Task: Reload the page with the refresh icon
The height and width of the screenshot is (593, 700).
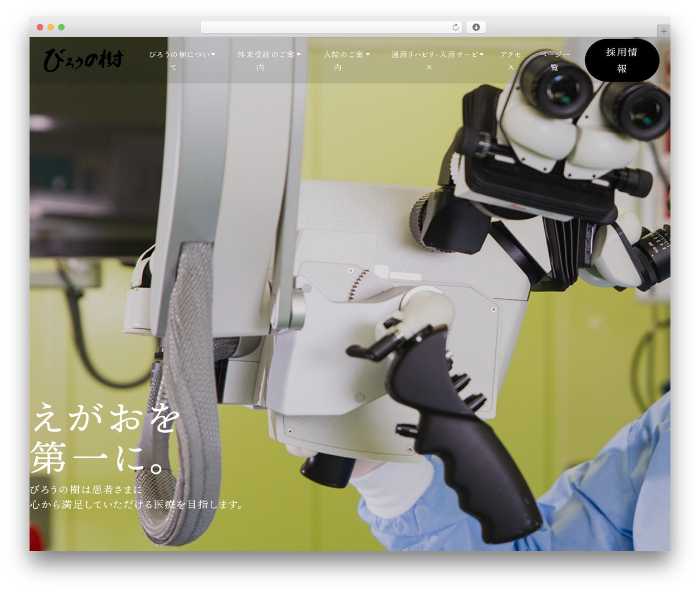Action: pos(456,27)
